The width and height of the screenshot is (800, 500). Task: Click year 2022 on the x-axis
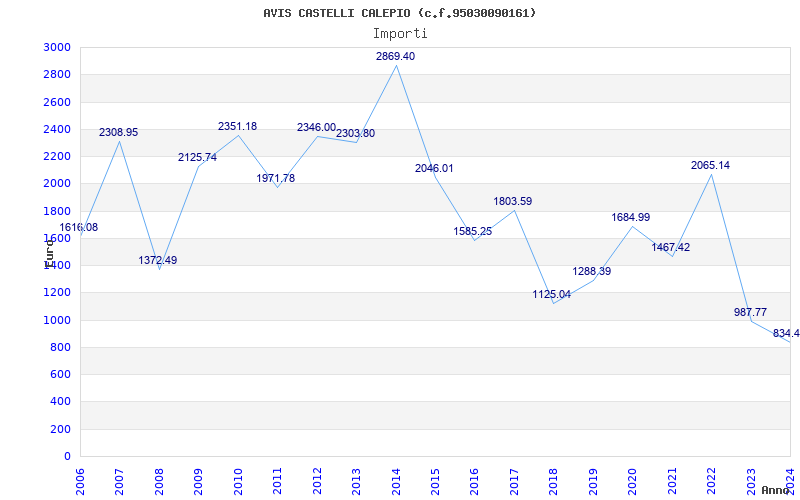713,479
